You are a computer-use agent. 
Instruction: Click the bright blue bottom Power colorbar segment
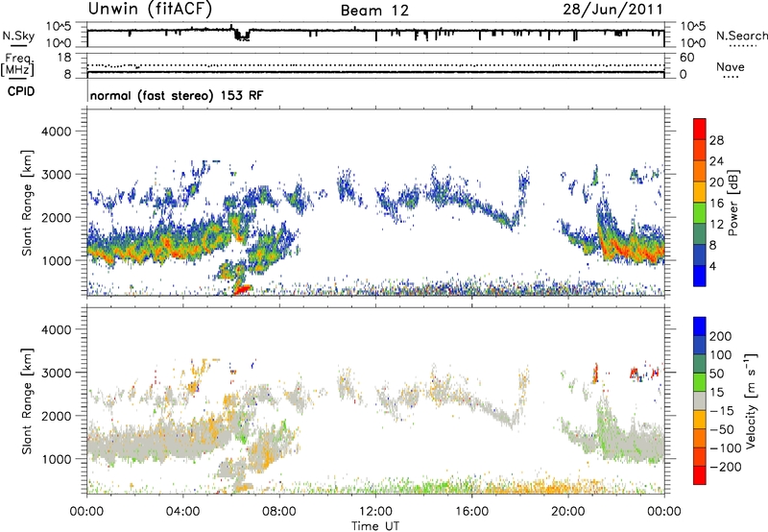click(x=700, y=276)
